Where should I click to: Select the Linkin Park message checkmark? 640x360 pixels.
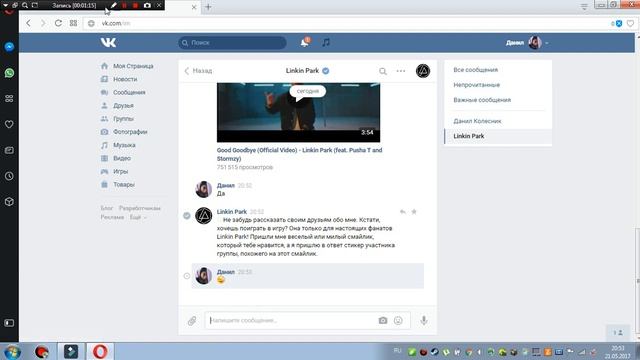pos(187,216)
